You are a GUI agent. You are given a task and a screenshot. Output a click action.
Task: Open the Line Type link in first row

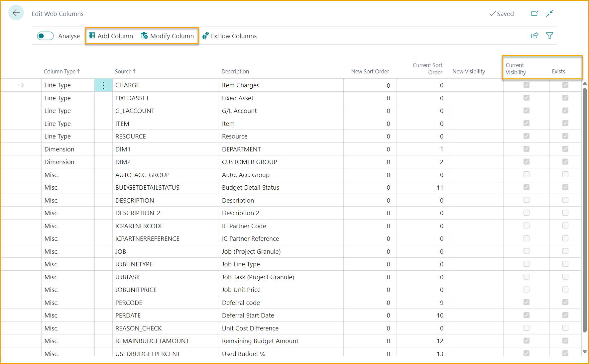click(58, 85)
